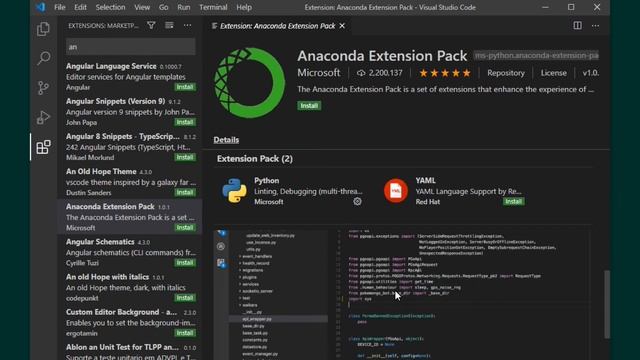
Task: Open the Run menu
Action: (x=183, y=7)
